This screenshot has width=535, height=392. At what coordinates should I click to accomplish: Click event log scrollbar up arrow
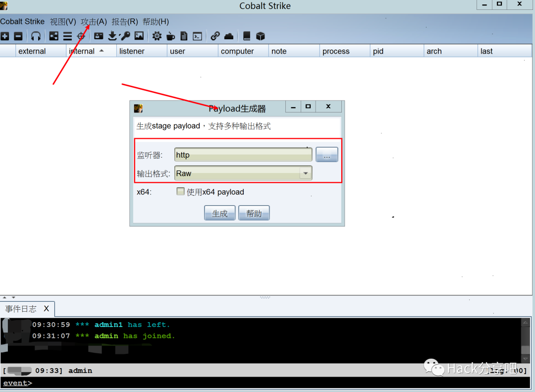(526, 322)
